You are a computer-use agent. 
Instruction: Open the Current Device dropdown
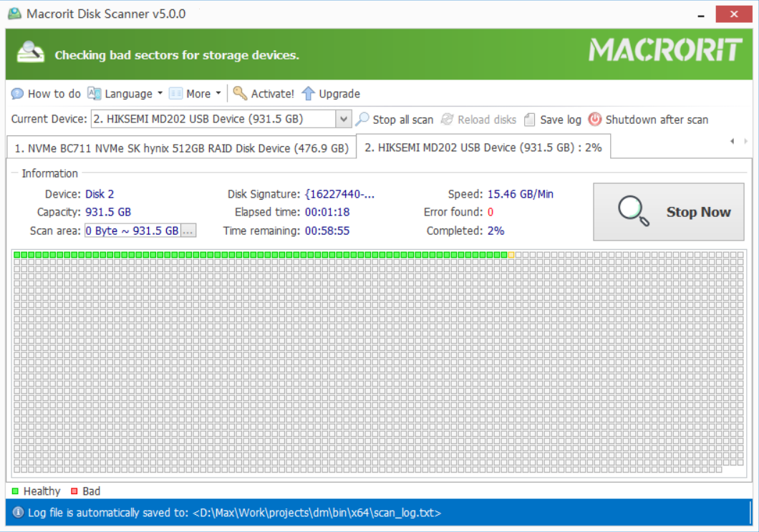pos(343,119)
